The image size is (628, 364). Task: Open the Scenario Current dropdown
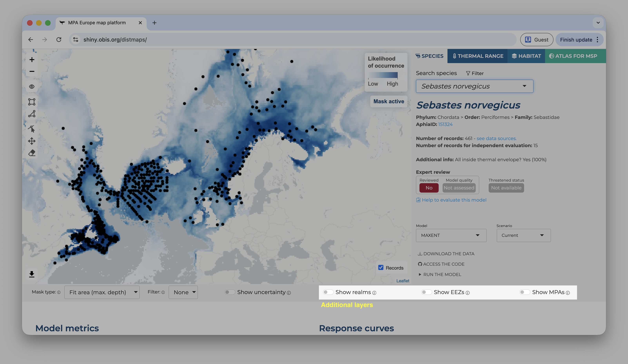click(x=524, y=235)
